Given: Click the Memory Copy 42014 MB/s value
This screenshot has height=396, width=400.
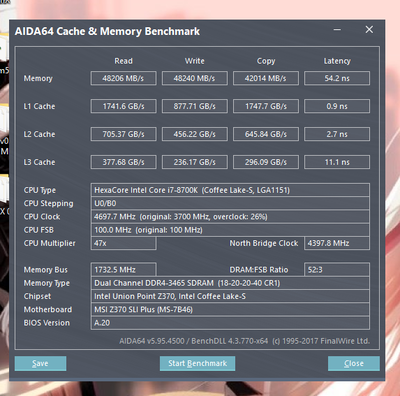Looking at the screenshot, I should coord(266,78).
